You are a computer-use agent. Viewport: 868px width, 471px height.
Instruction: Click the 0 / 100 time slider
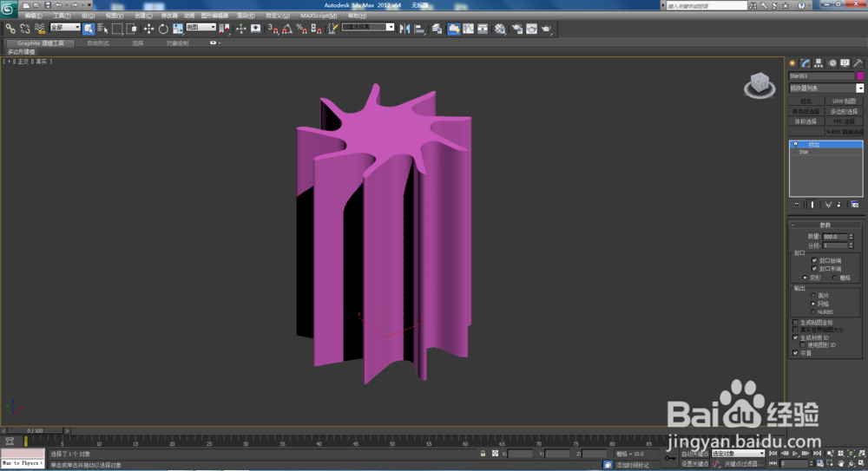coord(35,430)
